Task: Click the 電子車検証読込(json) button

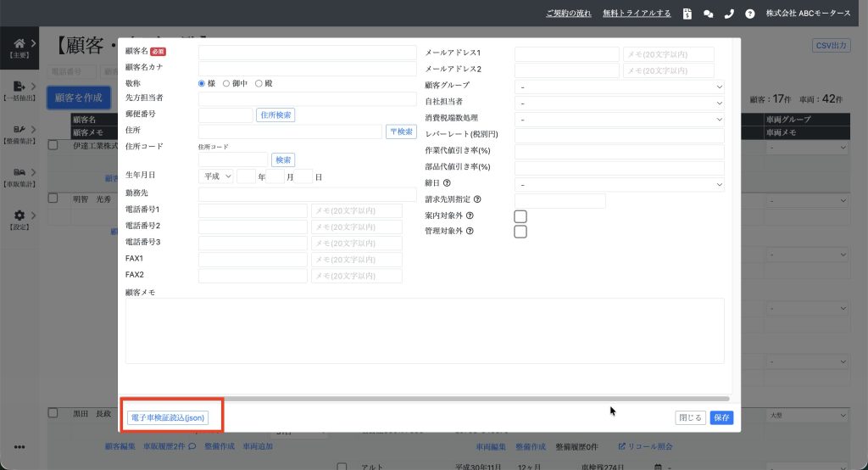Action: pyautogui.click(x=167, y=417)
